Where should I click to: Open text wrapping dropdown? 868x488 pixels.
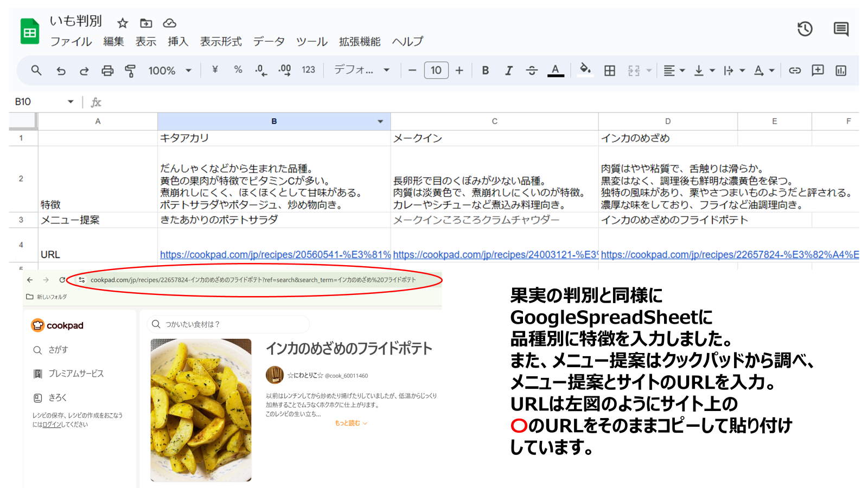735,70
